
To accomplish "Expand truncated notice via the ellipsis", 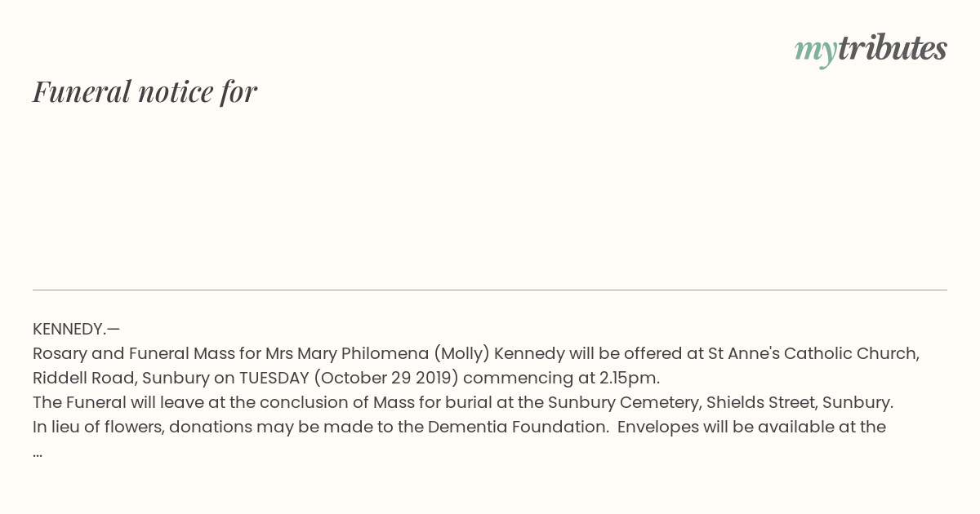I will pos(38,452).
